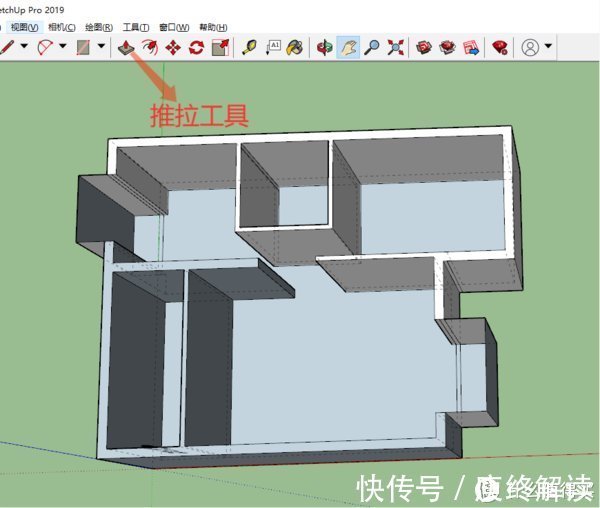Open Extension Warehouse
Viewport: 600px width, 508px height.
point(447,48)
